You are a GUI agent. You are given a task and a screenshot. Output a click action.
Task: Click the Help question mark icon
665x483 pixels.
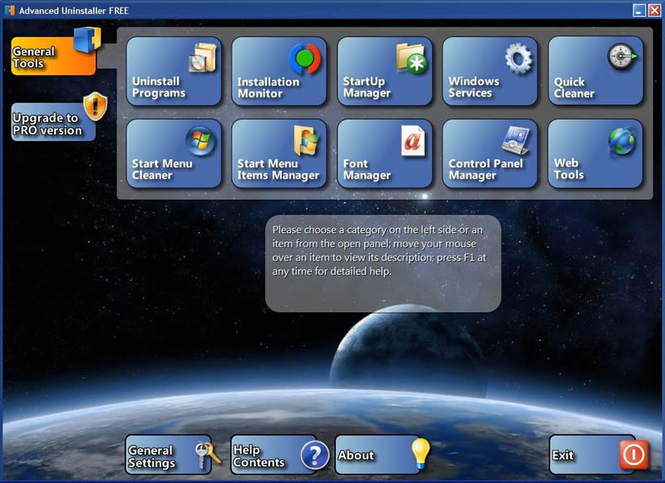[315, 455]
